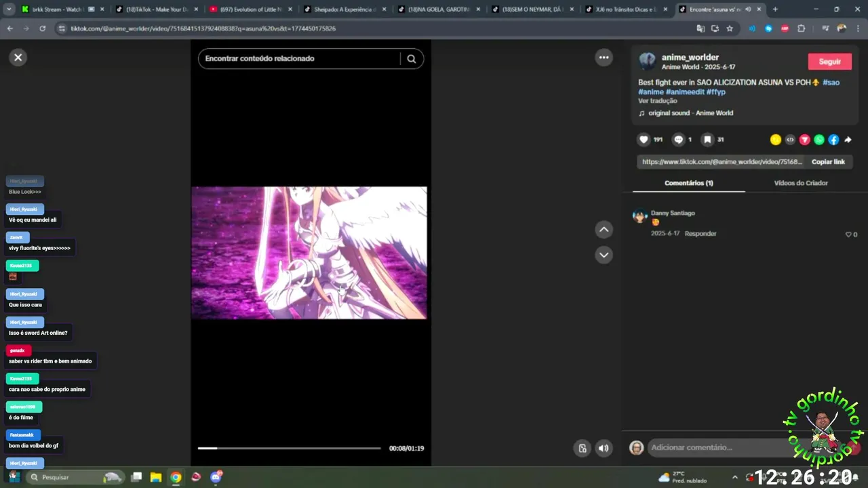Open the Chrome three-dot menu

[858, 28]
